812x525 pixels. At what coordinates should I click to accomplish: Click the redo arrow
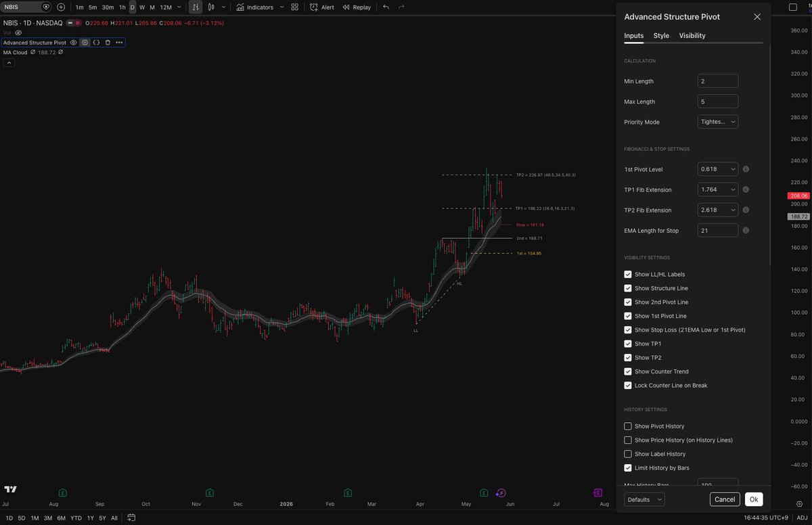point(401,7)
